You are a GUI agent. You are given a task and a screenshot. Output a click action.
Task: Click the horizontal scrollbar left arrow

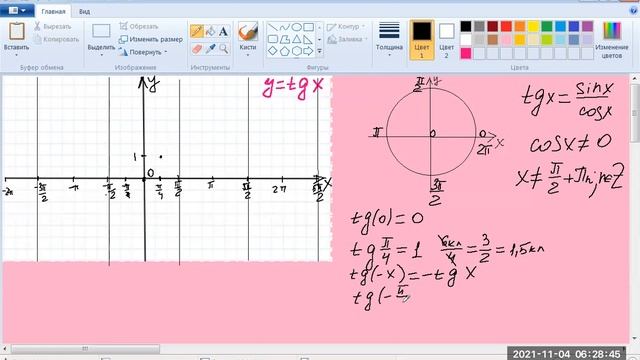coord(5,349)
